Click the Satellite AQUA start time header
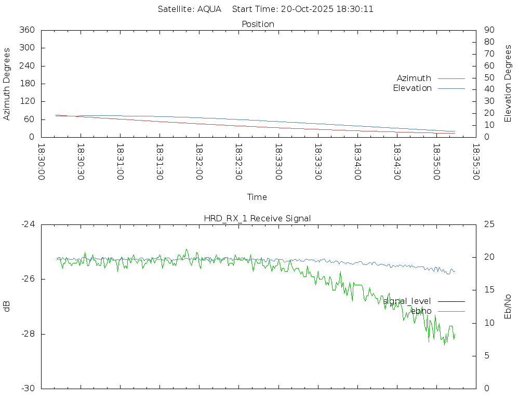This screenshot has height=399, width=532. [265, 9]
